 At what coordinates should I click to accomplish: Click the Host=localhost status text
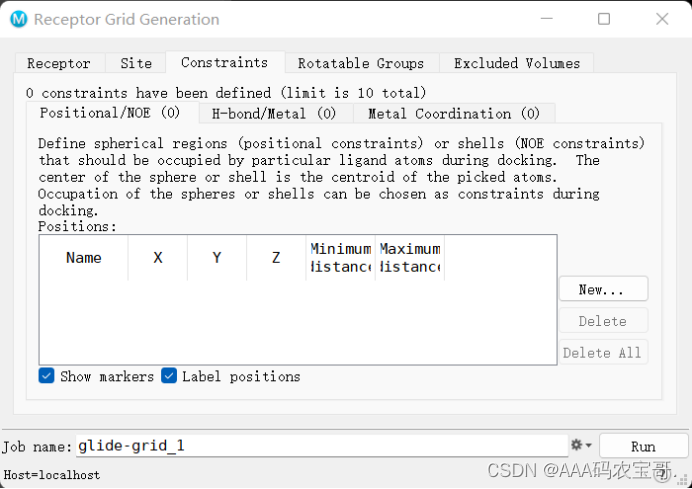click(52, 475)
